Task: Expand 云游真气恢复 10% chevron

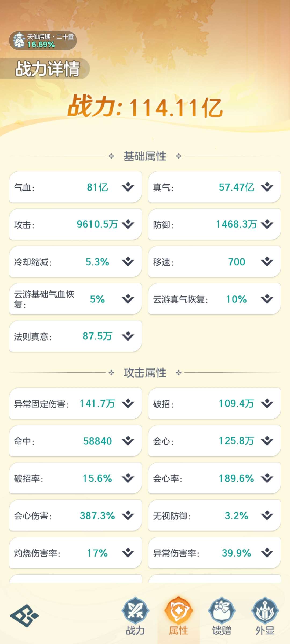Action: 267,299
